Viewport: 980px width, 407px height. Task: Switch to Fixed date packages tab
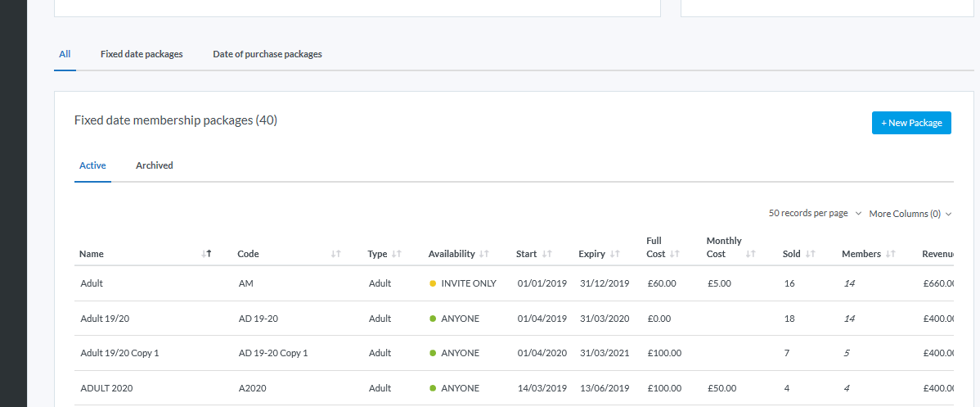pyautogui.click(x=142, y=54)
